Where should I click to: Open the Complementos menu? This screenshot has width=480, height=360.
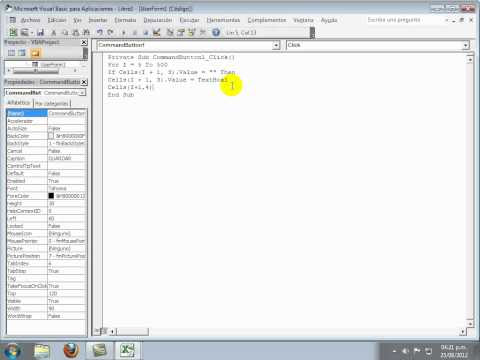(x=267, y=20)
